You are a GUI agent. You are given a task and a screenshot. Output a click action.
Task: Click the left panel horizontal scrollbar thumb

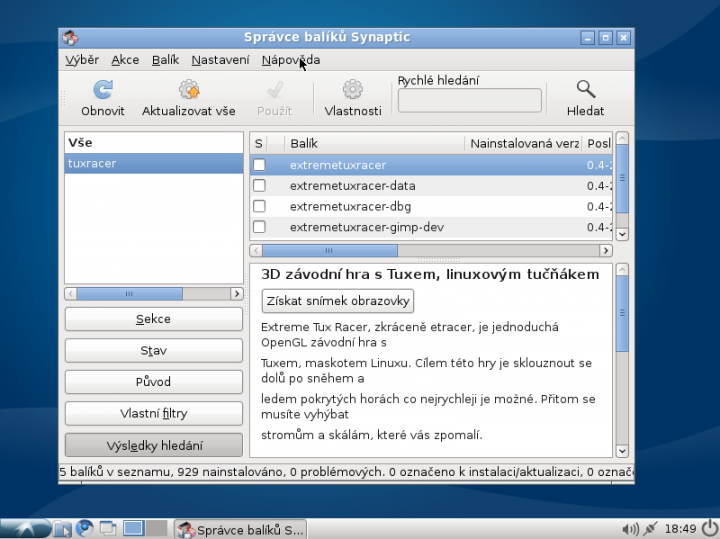click(x=129, y=294)
